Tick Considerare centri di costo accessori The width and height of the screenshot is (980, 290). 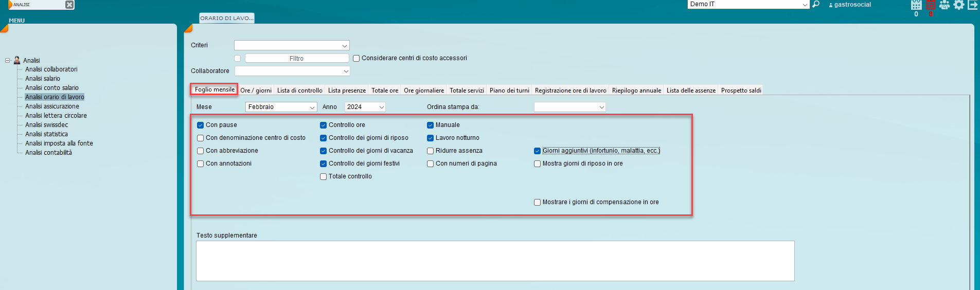356,58
